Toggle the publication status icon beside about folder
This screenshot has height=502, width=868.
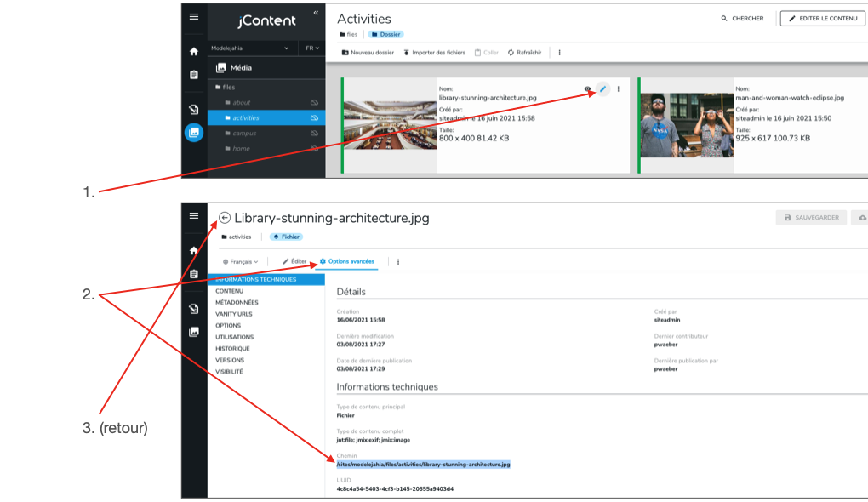[x=314, y=103]
